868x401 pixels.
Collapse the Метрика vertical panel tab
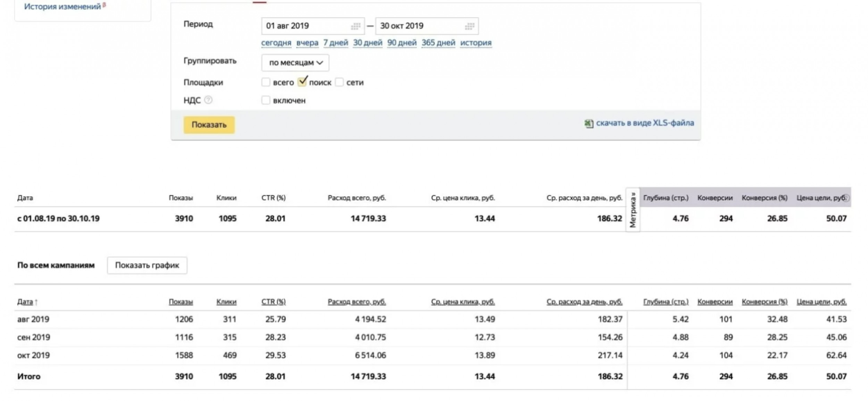pos(633,210)
